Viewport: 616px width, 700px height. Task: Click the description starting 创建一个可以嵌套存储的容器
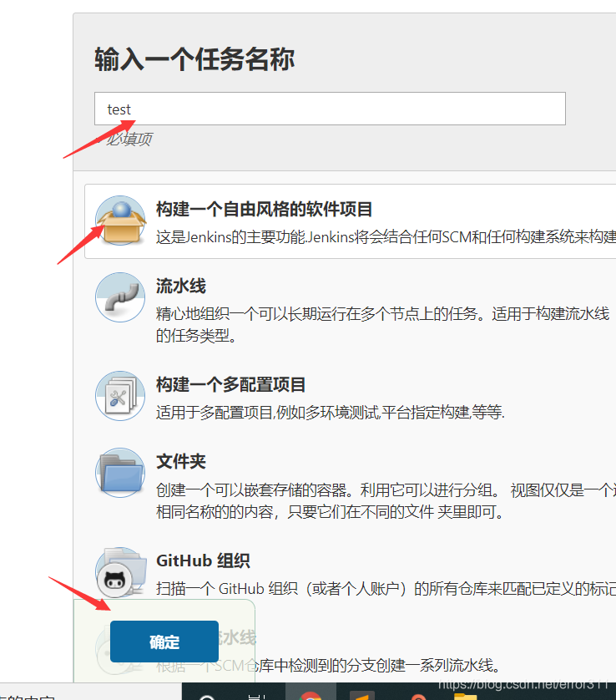tap(386, 500)
